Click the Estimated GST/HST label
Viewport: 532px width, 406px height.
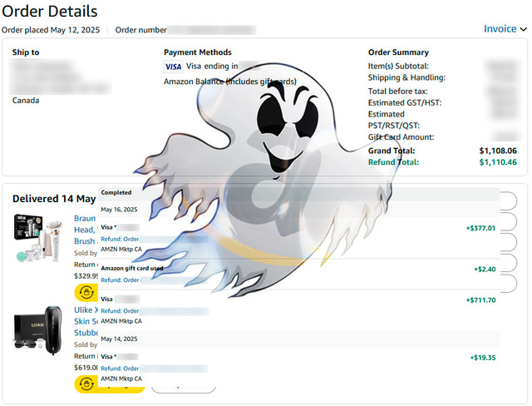tap(405, 102)
